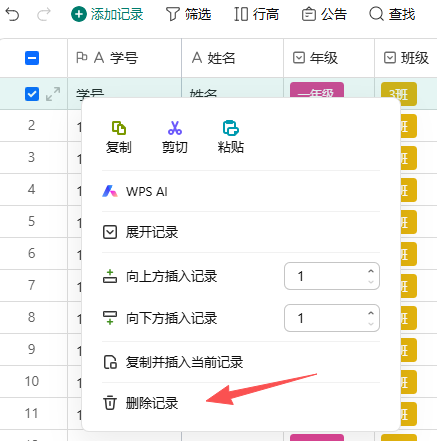Viewport: 437px width, 441px height.
Task: Click the 查找 search button
Action: coord(392,14)
